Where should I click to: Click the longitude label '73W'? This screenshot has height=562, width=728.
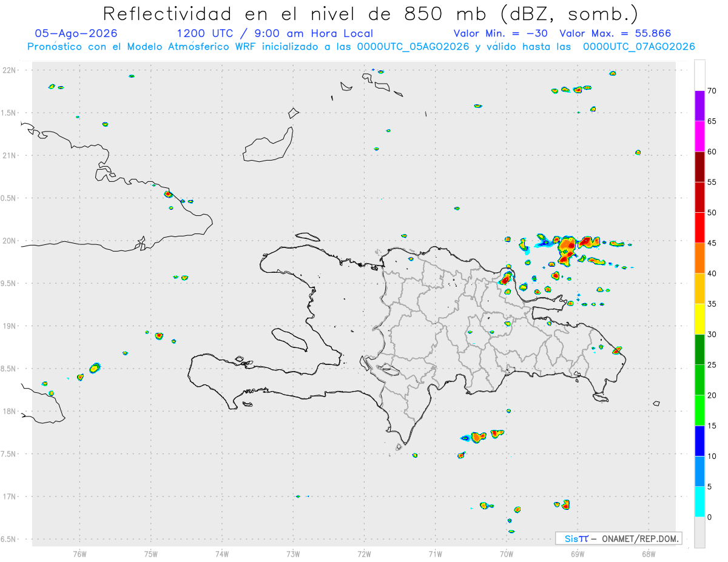point(293,554)
